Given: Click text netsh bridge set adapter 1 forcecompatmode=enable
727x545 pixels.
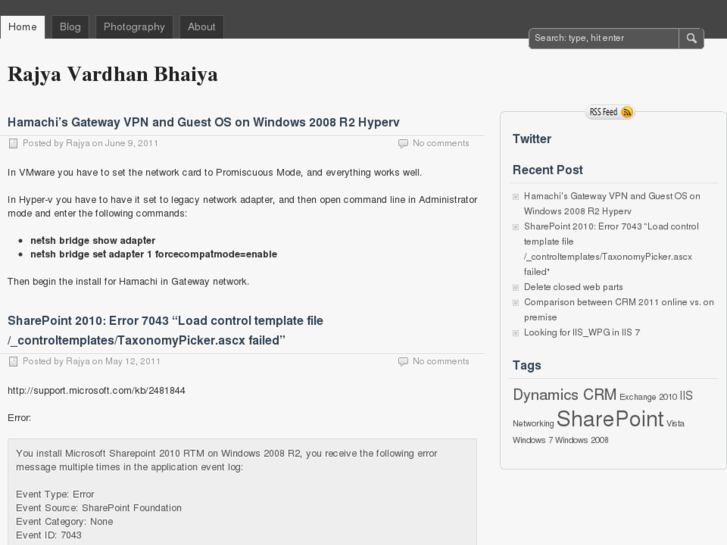Looking at the screenshot, I should coord(154,254).
